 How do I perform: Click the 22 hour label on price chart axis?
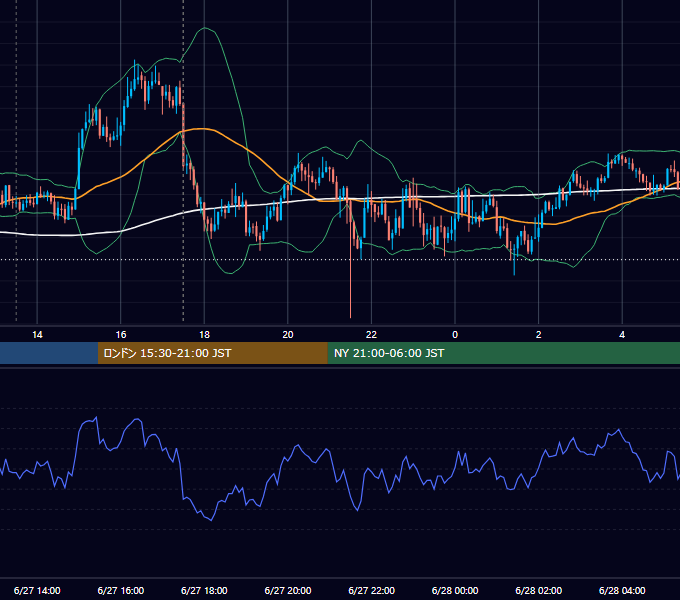tap(371, 335)
